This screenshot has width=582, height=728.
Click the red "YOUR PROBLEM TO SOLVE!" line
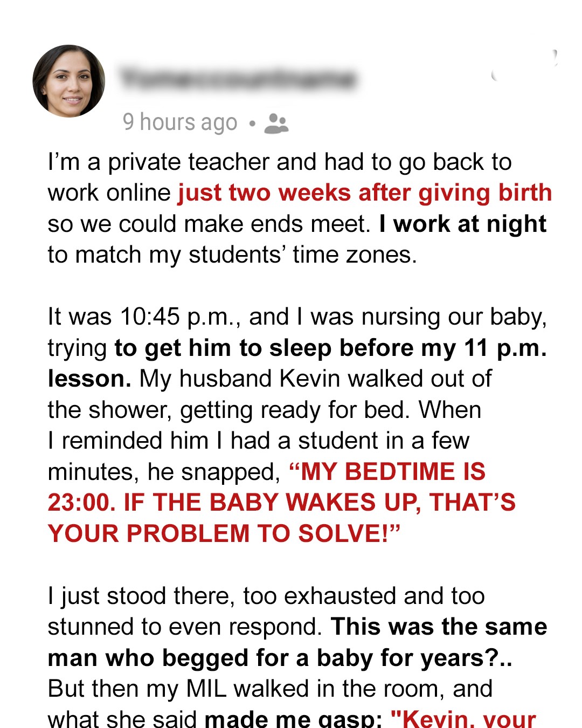pyautogui.click(x=224, y=534)
